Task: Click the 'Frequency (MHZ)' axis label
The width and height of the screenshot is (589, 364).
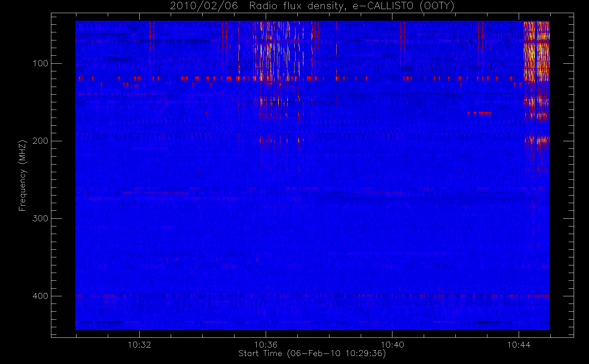Action: 23,175
